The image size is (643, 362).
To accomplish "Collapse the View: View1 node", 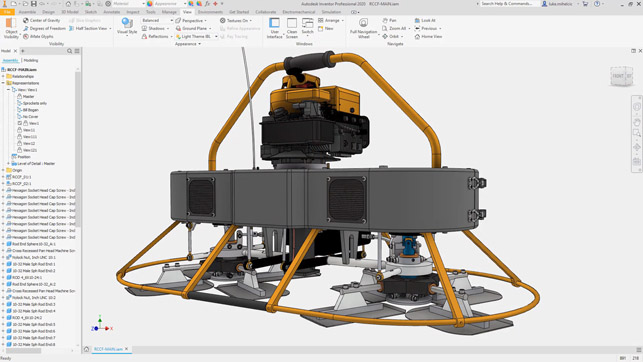I will 8,89.
